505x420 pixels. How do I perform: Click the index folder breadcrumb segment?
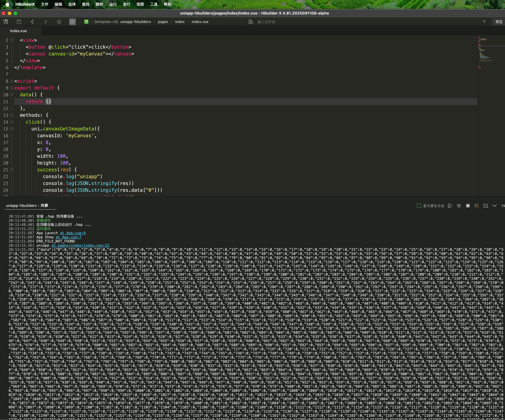coord(180,22)
